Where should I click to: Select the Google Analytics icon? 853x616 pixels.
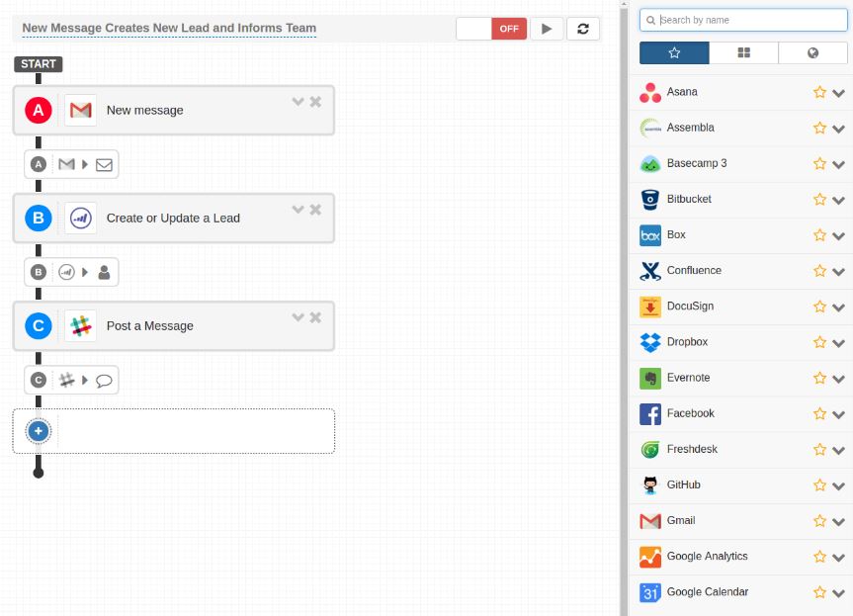(x=650, y=557)
